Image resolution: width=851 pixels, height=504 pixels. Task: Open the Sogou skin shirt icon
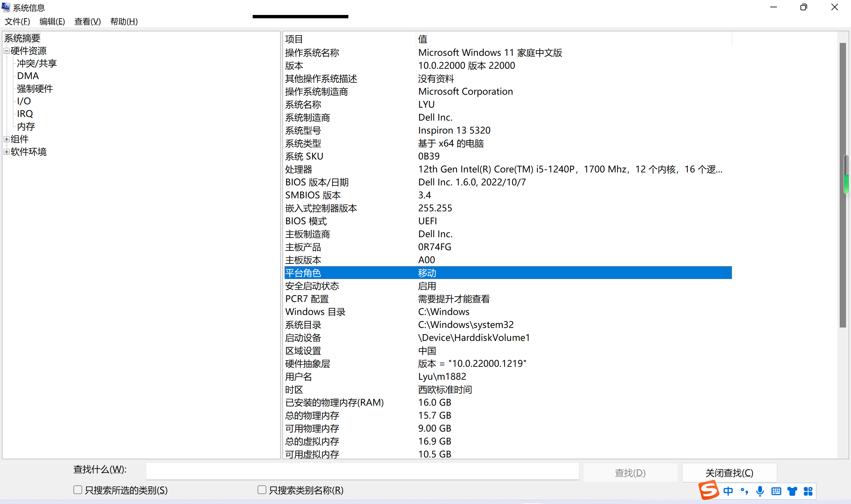792,491
